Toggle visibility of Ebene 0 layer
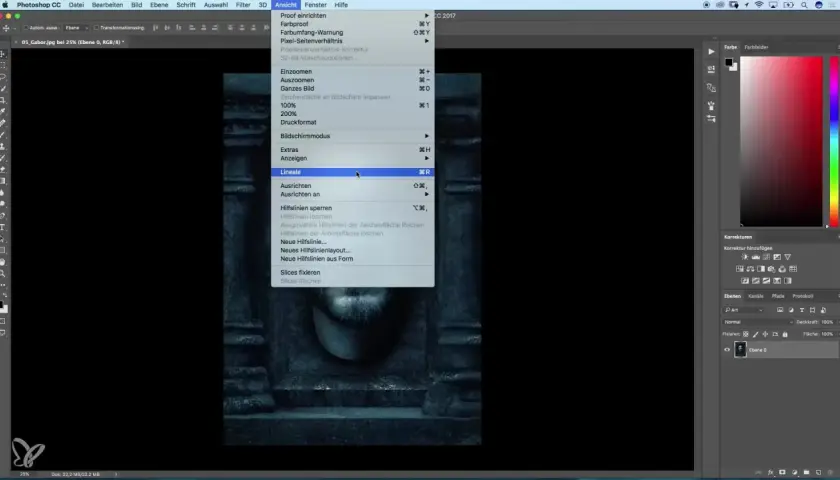The width and height of the screenshot is (840, 480). [727, 350]
